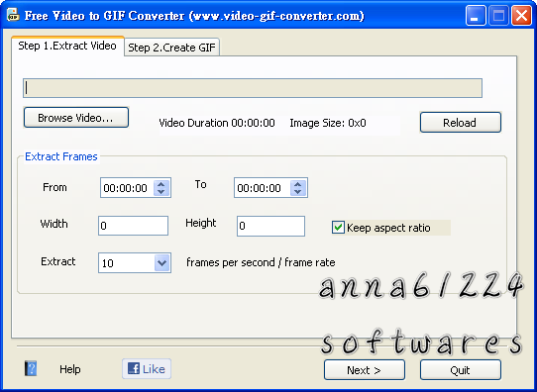This screenshot has height=392, width=537.
Task: Switch to Step 1.Extract Video tab
Action: click(67, 46)
